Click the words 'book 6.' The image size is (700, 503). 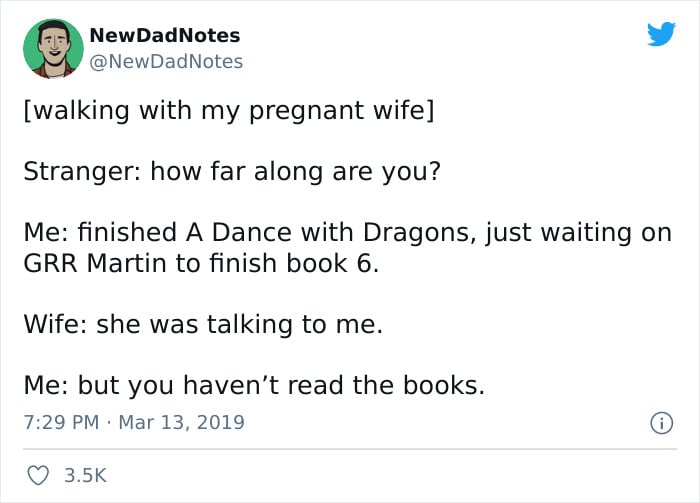coord(332,263)
